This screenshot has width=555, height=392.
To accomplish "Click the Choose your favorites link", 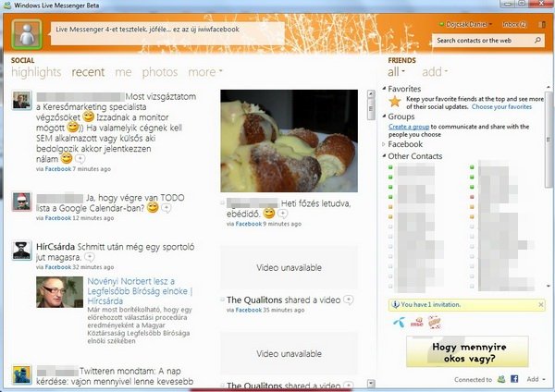I will [x=501, y=107].
